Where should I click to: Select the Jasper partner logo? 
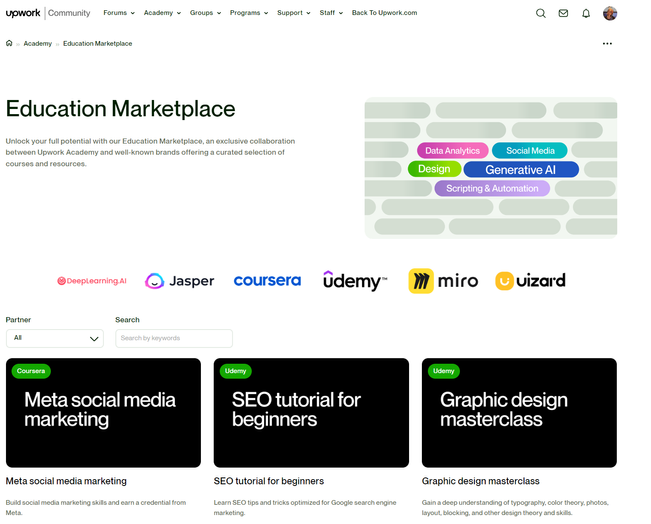click(179, 281)
